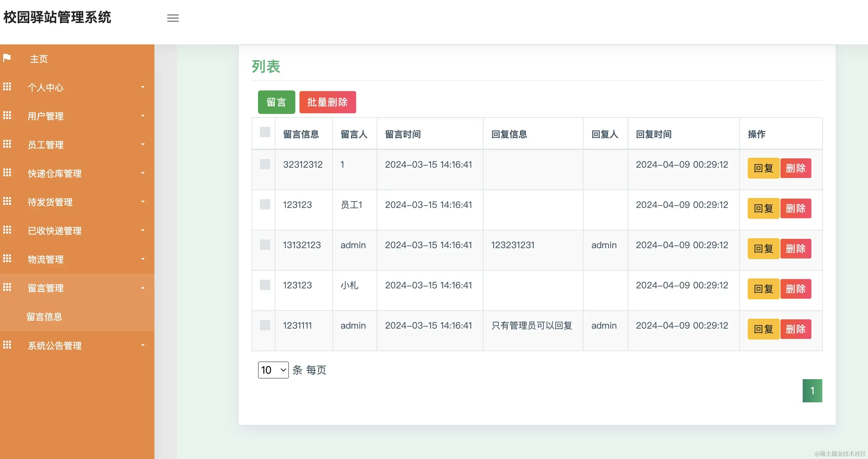Screen dimensions: 868x459
Task: Click the grid icon beside 员工管理
Action: (x=7, y=144)
